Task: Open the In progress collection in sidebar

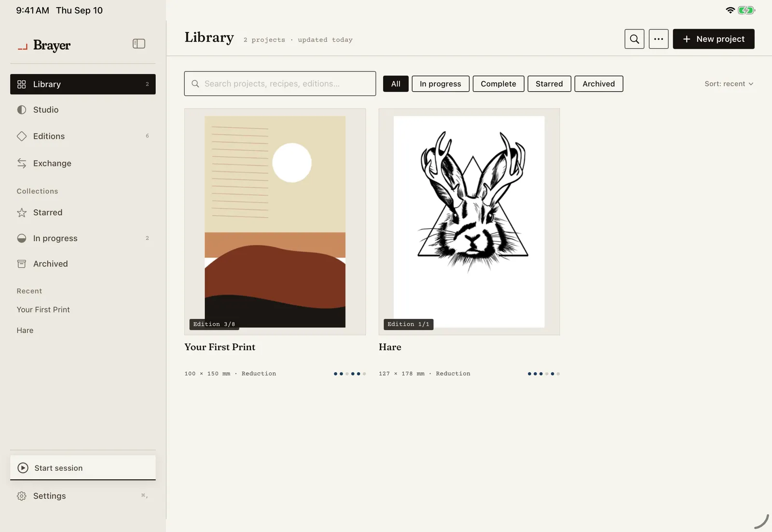Action: coord(83,238)
